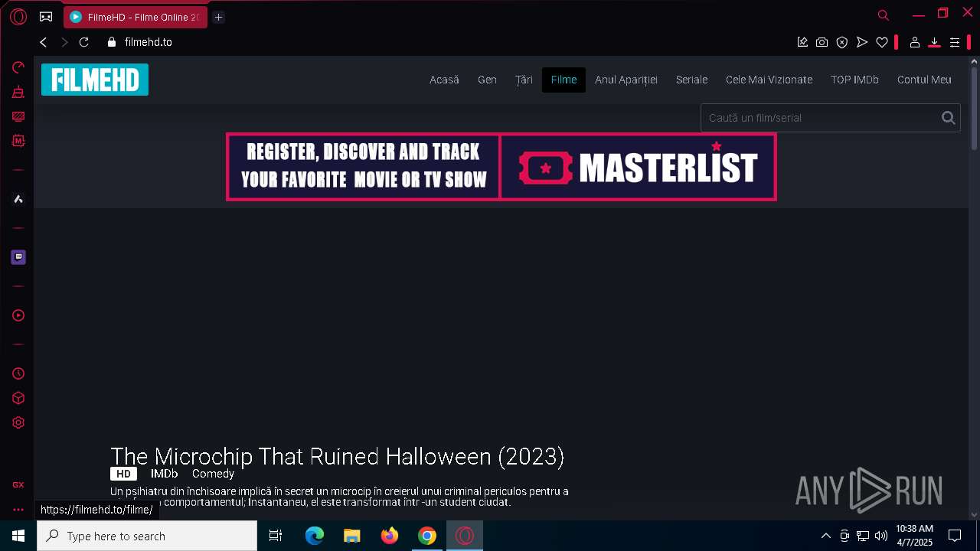Screen dimensions: 980x551
Task: Open Extensions cube in sidebar
Action: click(x=18, y=398)
